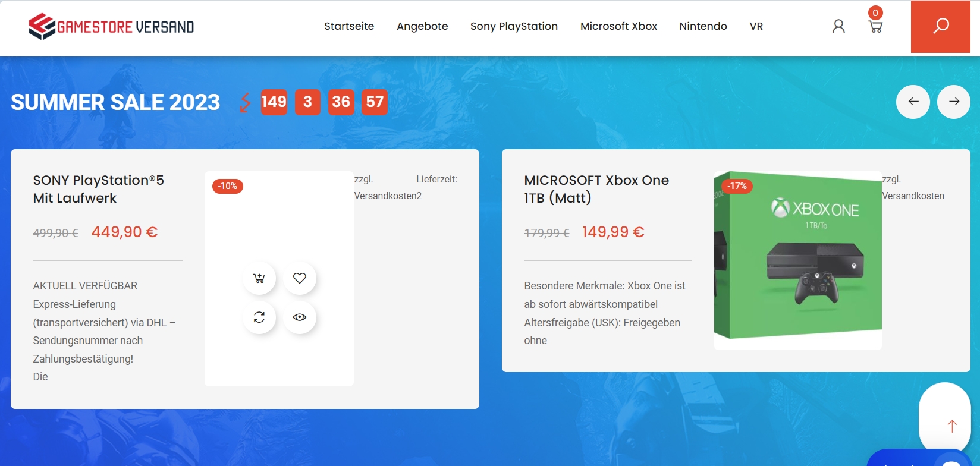Click the countdown hours box 3
This screenshot has width=980, height=466.
307,102
